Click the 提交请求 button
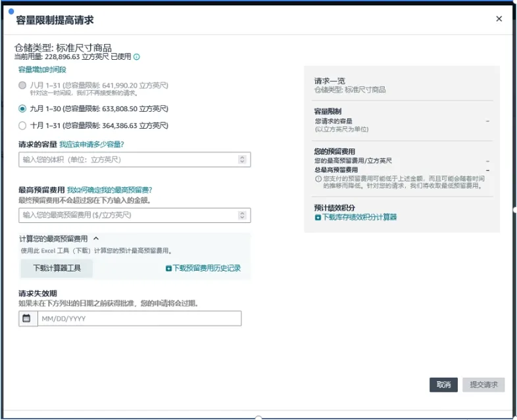This screenshot has width=517, height=420. coord(483,385)
